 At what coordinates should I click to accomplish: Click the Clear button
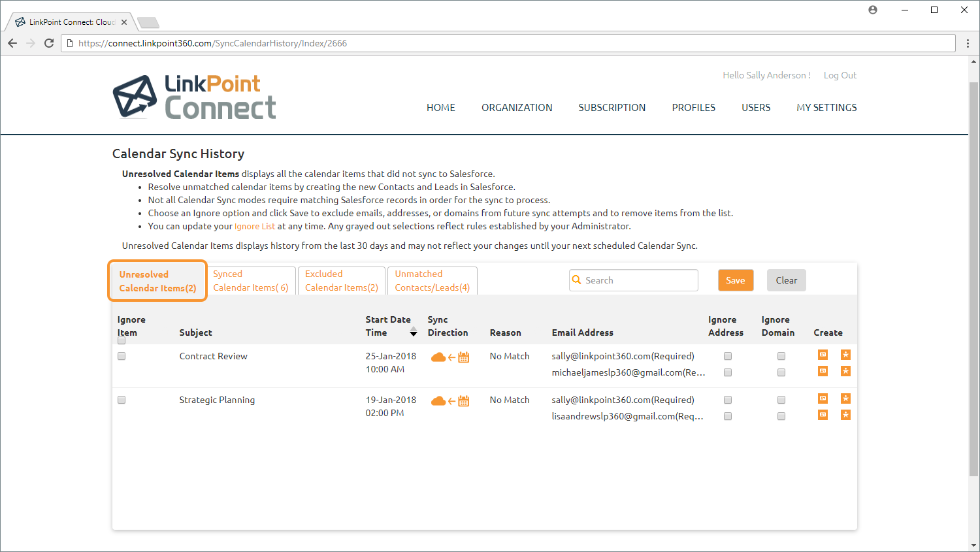[x=787, y=280]
